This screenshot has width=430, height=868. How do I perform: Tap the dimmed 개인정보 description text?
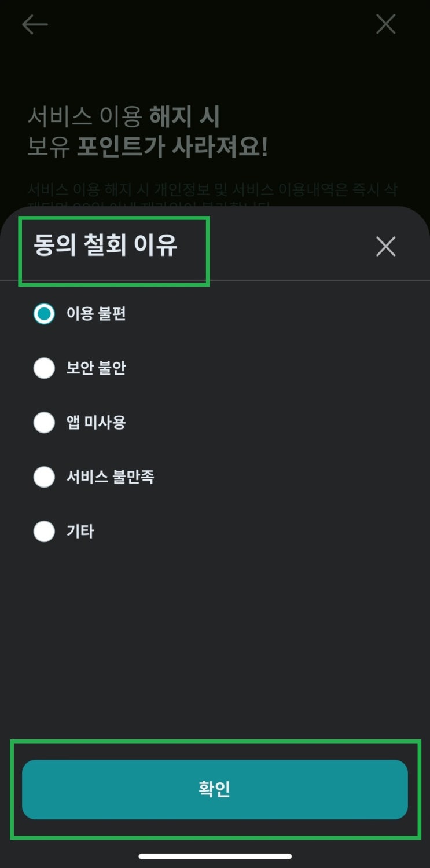pos(212,191)
